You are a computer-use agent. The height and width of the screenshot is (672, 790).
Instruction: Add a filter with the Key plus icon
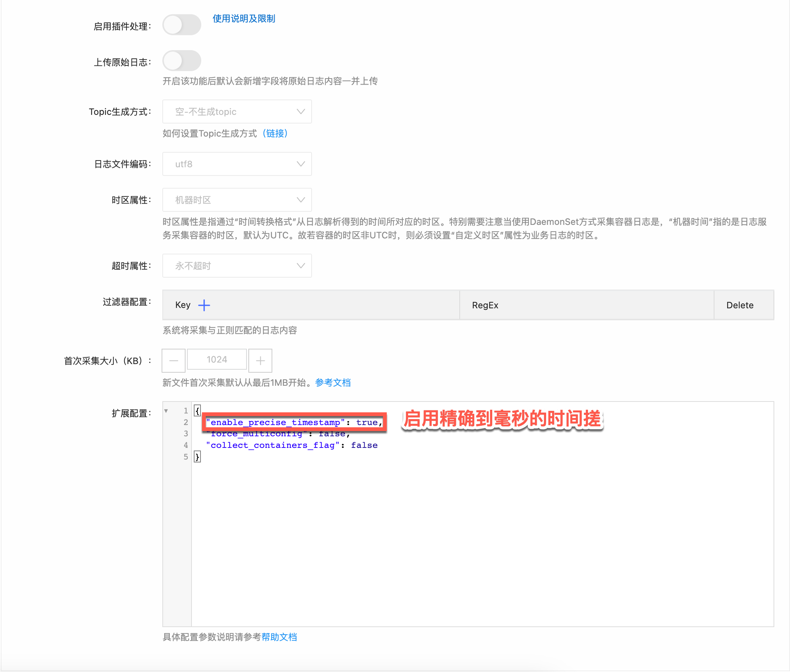pos(204,305)
